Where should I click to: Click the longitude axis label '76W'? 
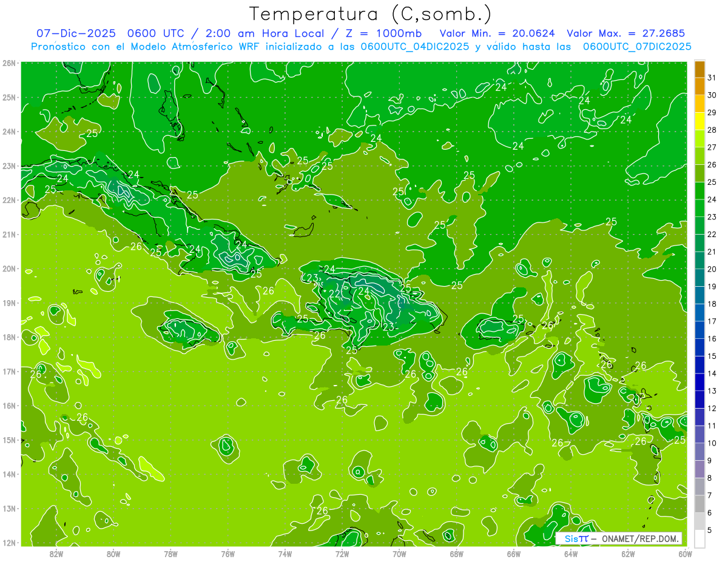227,554
